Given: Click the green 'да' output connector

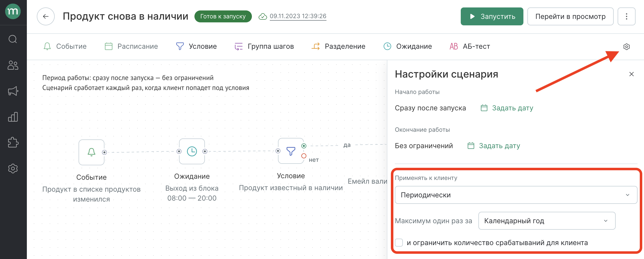Looking at the screenshot, I should [x=304, y=146].
